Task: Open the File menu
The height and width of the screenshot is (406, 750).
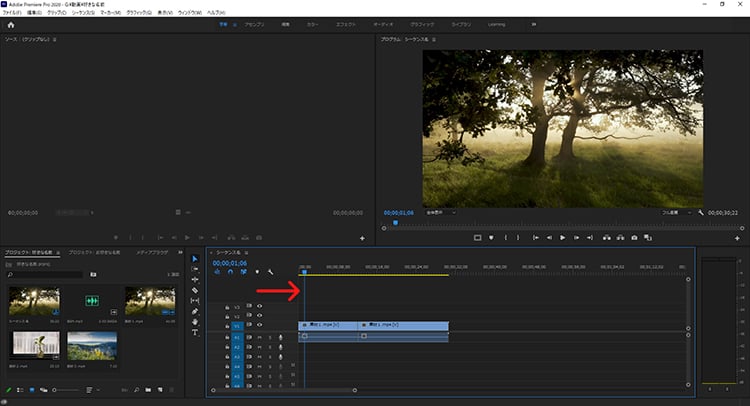Action: [12, 12]
